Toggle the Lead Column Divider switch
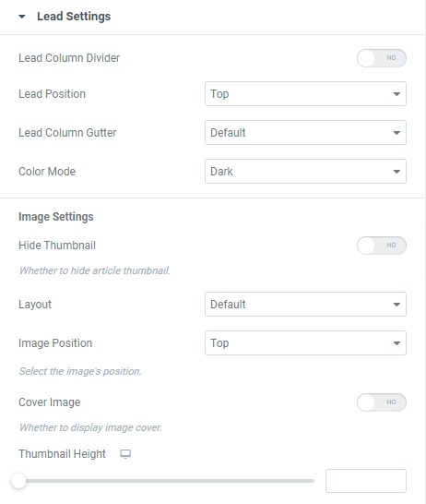The height and width of the screenshot is (504, 426). tap(382, 58)
